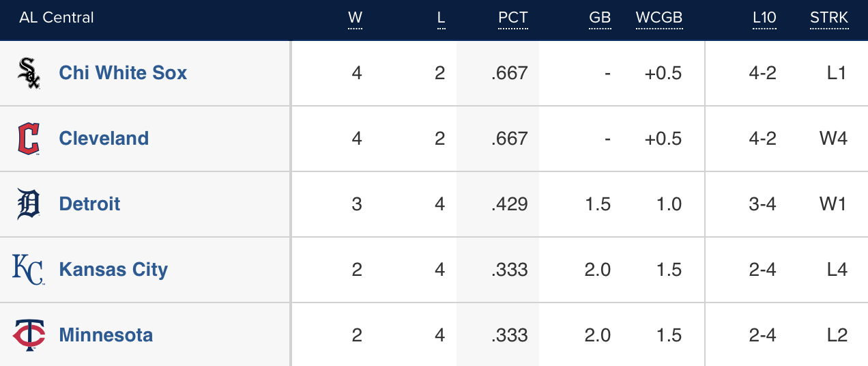Click the Minnesota Twins logo
Viewport: 868px width, 366px height.
tap(29, 335)
